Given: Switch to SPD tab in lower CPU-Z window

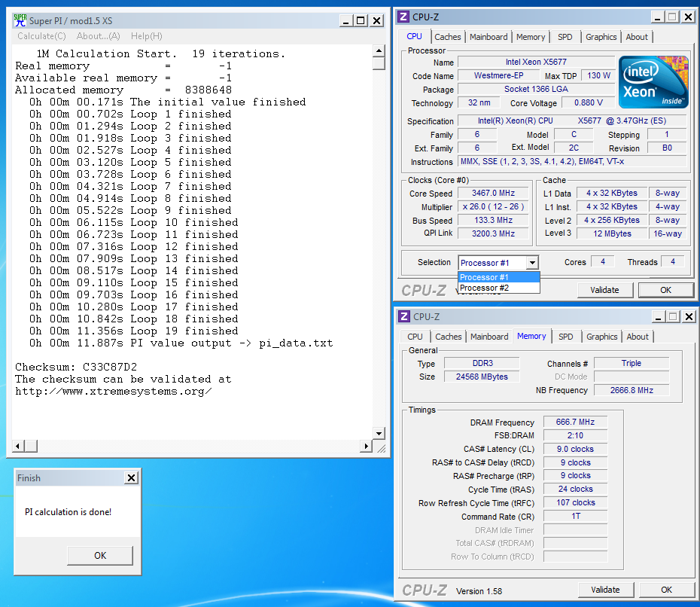Looking at the screenshot, I should 565,337.
